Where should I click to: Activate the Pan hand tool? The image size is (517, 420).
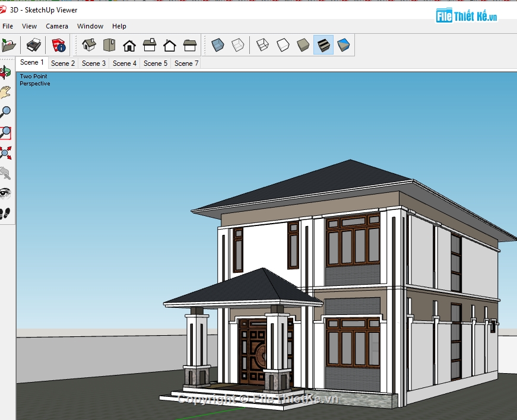tap(5, 93)
